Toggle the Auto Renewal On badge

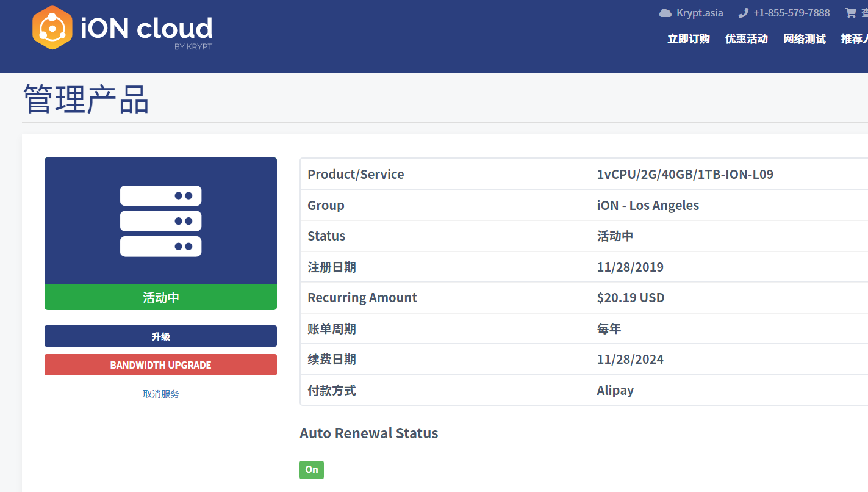click(x=312, y=469)
